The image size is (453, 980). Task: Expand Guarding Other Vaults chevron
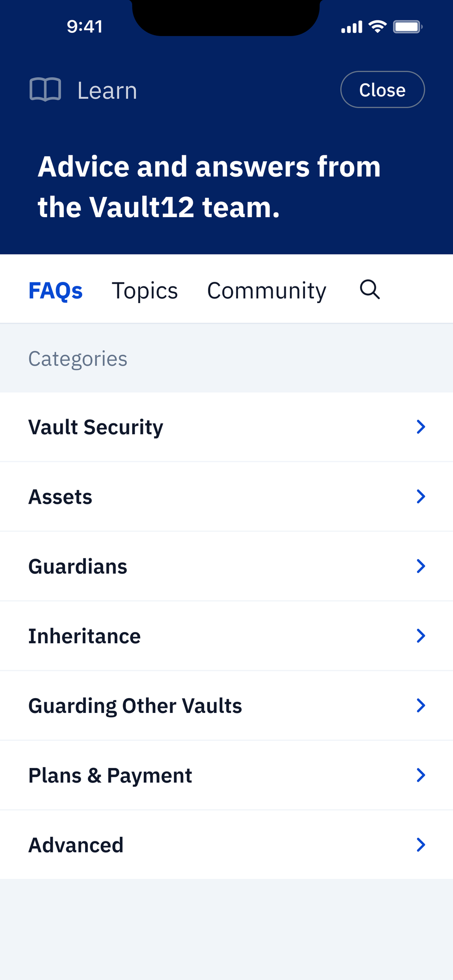tap(421, 705)
